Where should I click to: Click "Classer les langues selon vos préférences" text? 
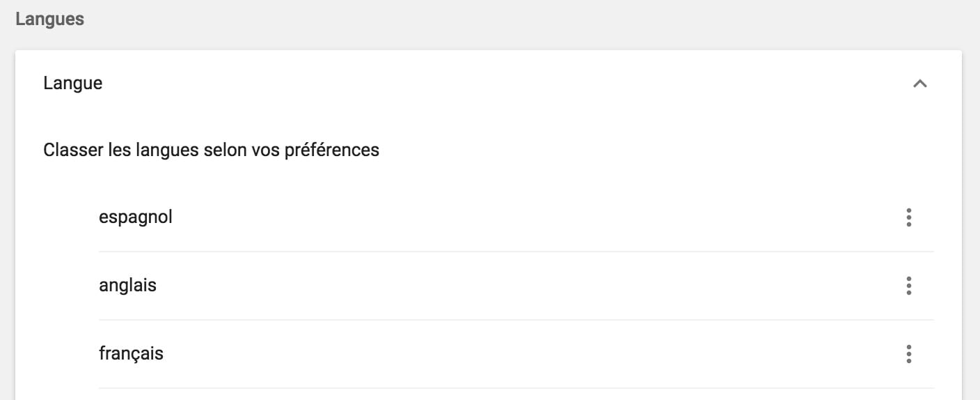[x=211, y=150]
